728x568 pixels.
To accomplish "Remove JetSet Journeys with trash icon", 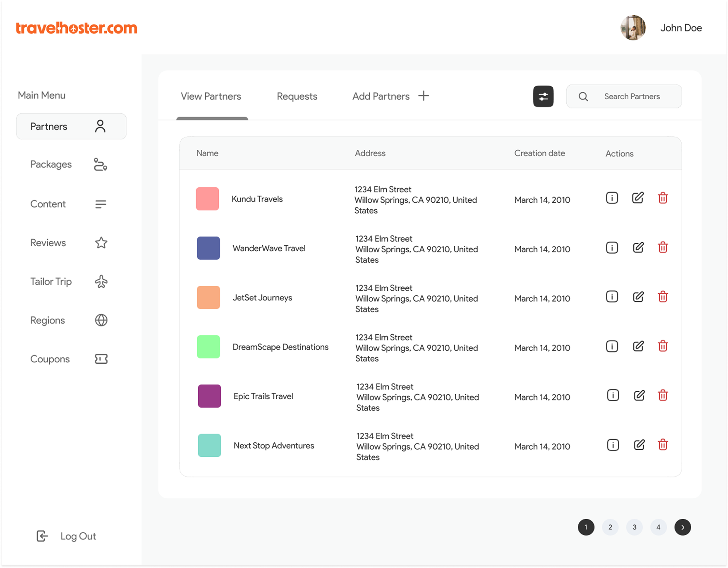I will click(x=663, y=297).
